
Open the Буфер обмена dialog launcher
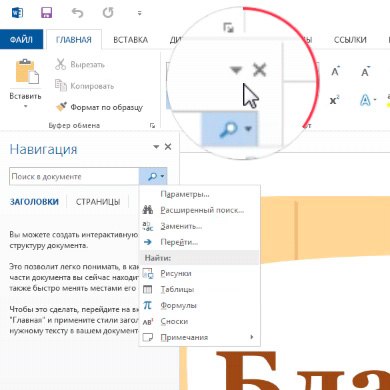152,125
